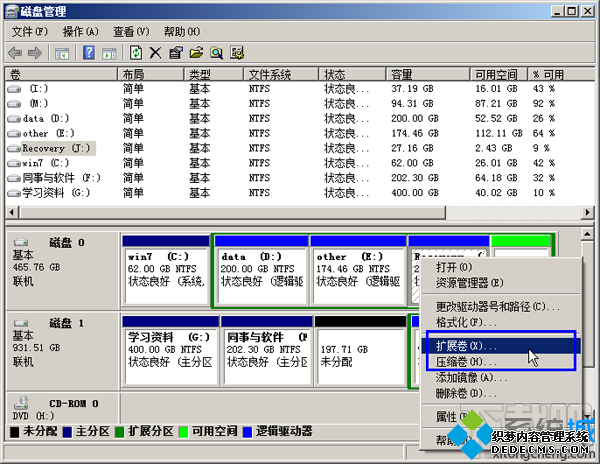The height and width of the screenshot is (464, 600).
Task: Open the Properties toolbar icon
Action: (175, 52)
